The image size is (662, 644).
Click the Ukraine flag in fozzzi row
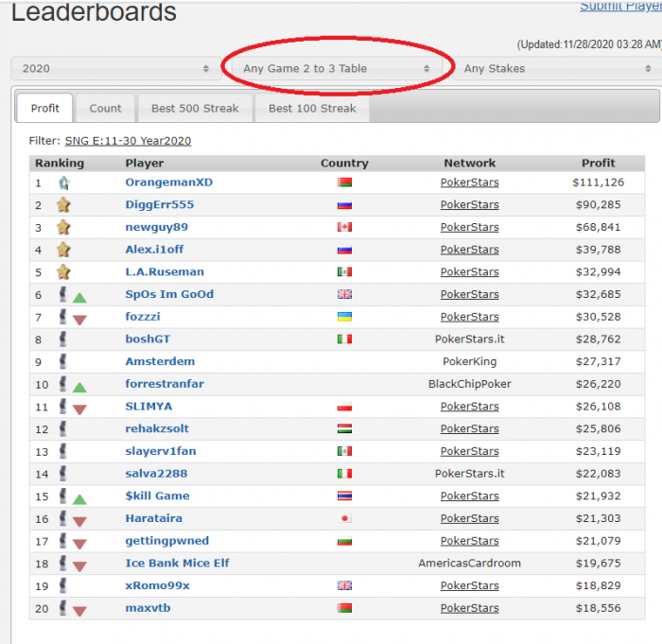tap(344, 317)
